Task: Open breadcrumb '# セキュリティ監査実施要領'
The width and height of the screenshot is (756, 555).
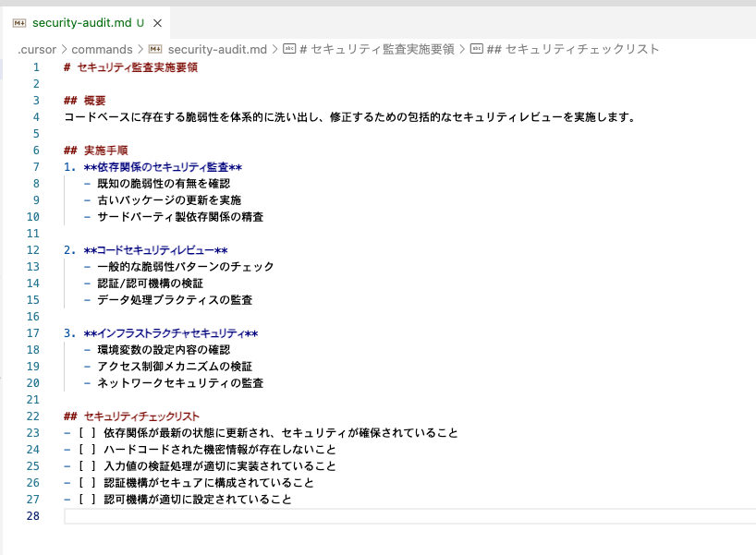Action: pyautogui.click(x=377, y=49)
